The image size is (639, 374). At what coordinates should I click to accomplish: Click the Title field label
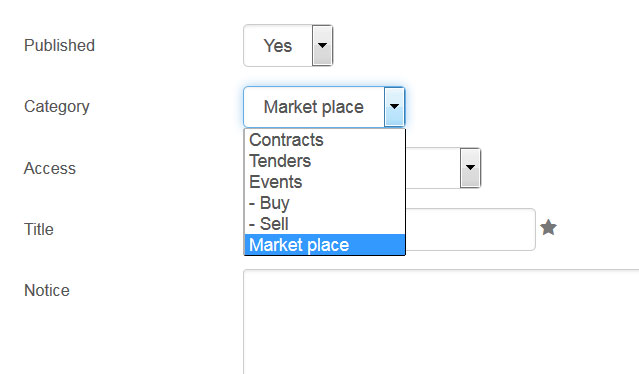[39, 229]
